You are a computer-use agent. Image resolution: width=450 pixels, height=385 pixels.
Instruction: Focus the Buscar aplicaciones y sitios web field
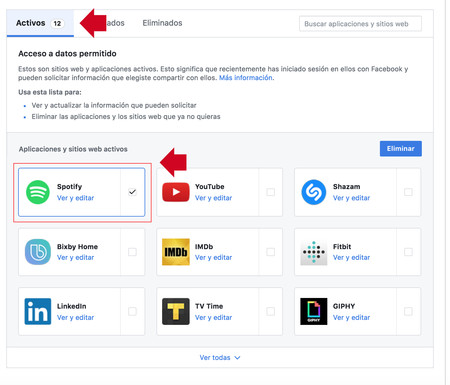pyautogui.click(x=360, y=24)
